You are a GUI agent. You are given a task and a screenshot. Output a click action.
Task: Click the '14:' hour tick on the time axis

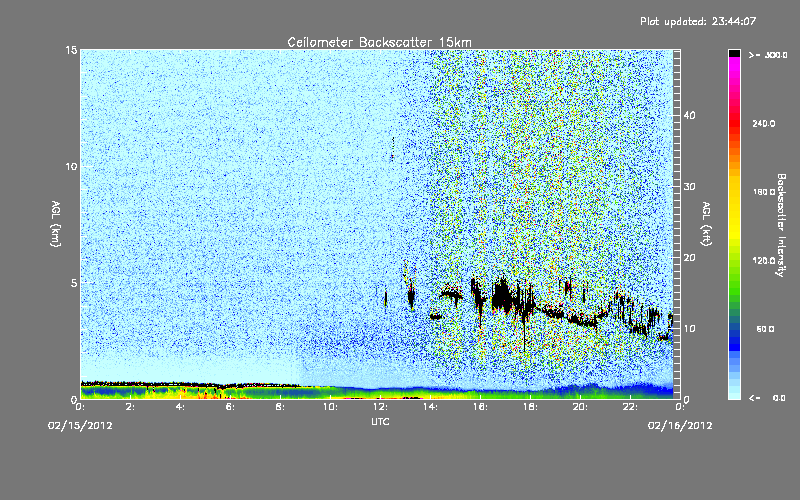point(430,407)
